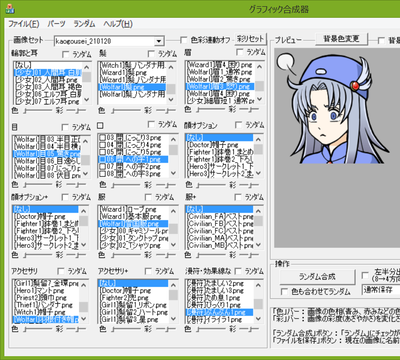Select [Fighter1]鉢巻1 in 顔オプション+ list

coord(46,223)
